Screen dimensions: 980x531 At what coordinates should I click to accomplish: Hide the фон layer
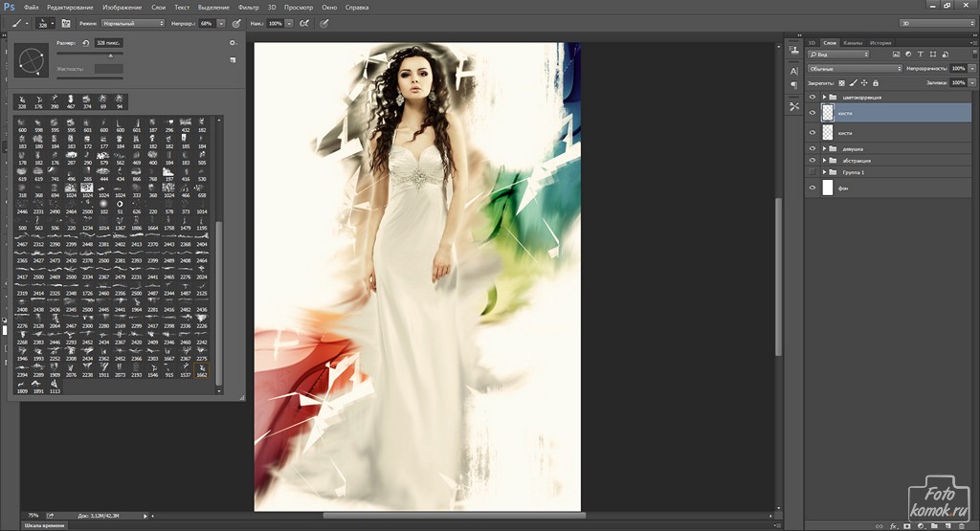tap(813, 188)
